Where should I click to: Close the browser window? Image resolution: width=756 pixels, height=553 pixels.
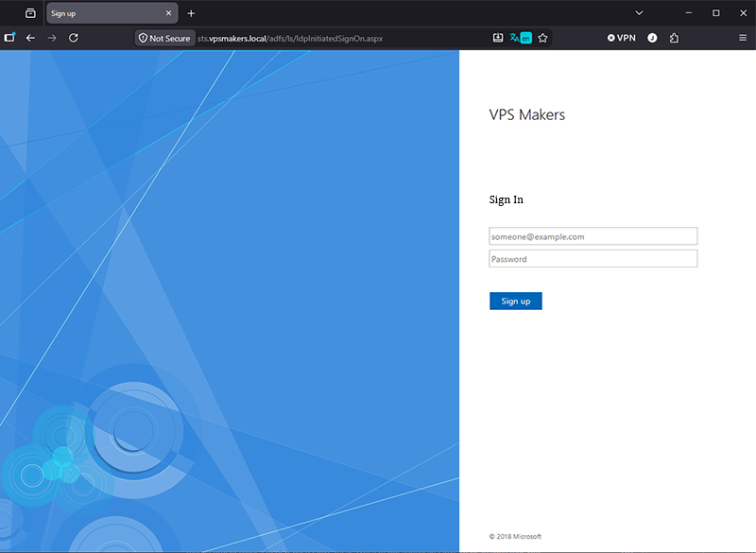[743, 13]
